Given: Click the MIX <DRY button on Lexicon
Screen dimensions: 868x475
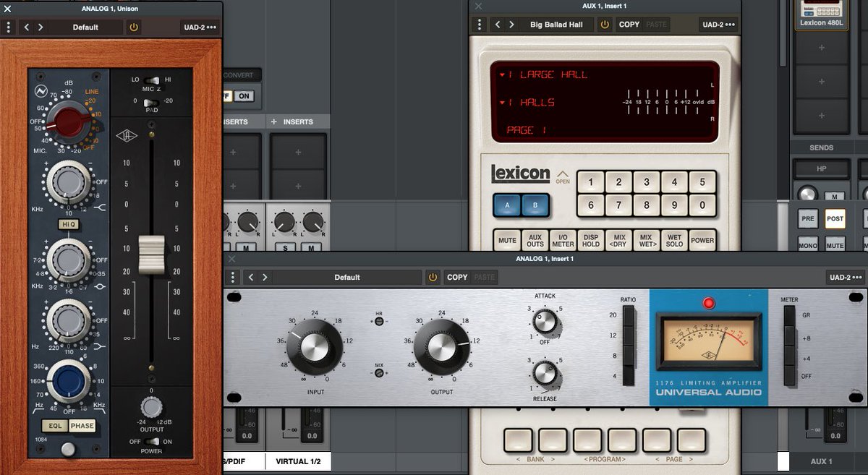Looking at the screenshot, I should 618,240.
